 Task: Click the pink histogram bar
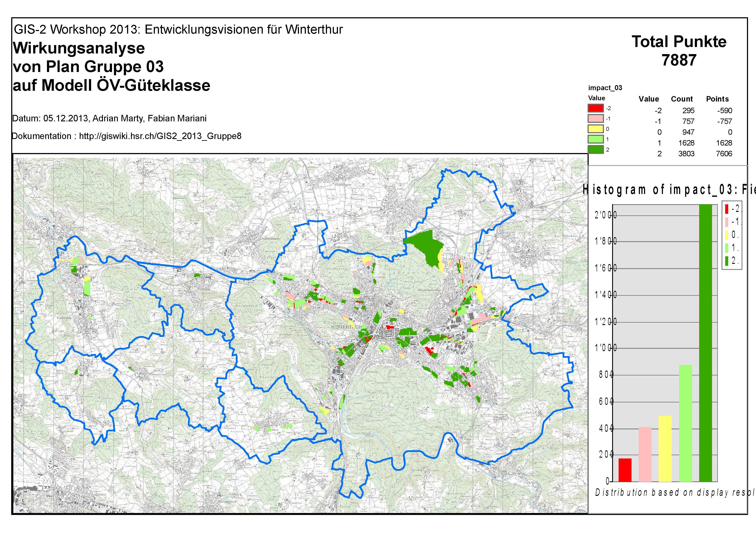tap(645, 454)
